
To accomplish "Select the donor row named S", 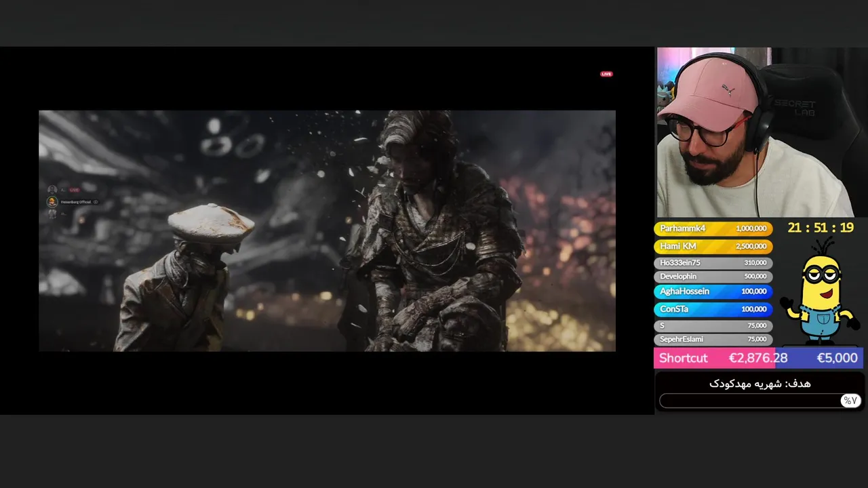I will point(713,325).
